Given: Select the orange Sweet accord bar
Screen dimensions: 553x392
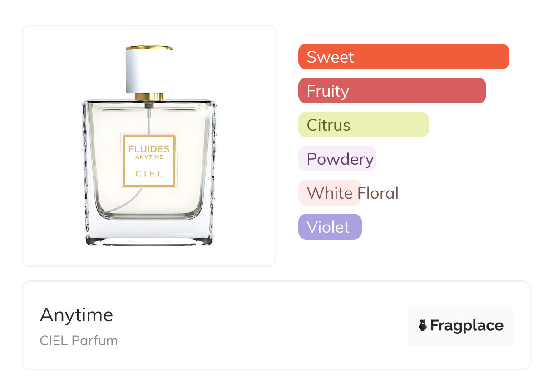Looking at the screenshot, I should point(403,57).
